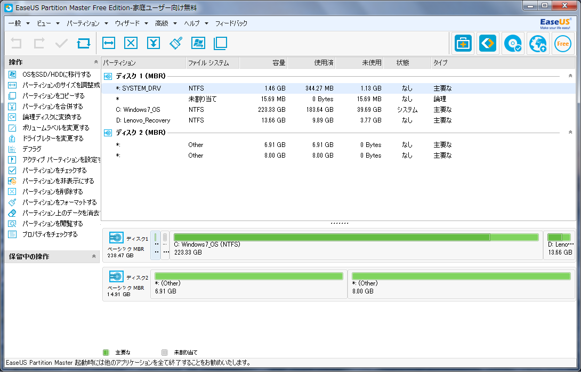Viewport: 581px width, 392px height.
Task: Open the パーティション menu
Action: [x=87, y=23]
